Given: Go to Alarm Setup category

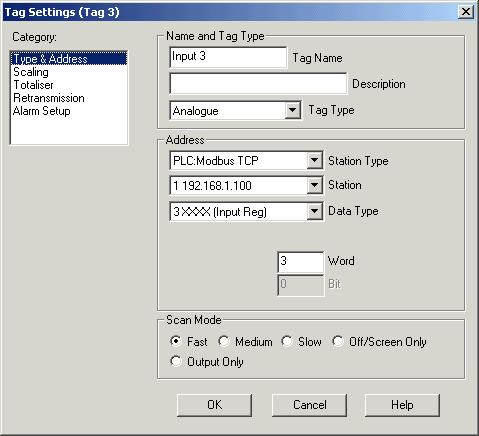Looking at the screenshot, I should pyautogui.click(x=42, y=111).
